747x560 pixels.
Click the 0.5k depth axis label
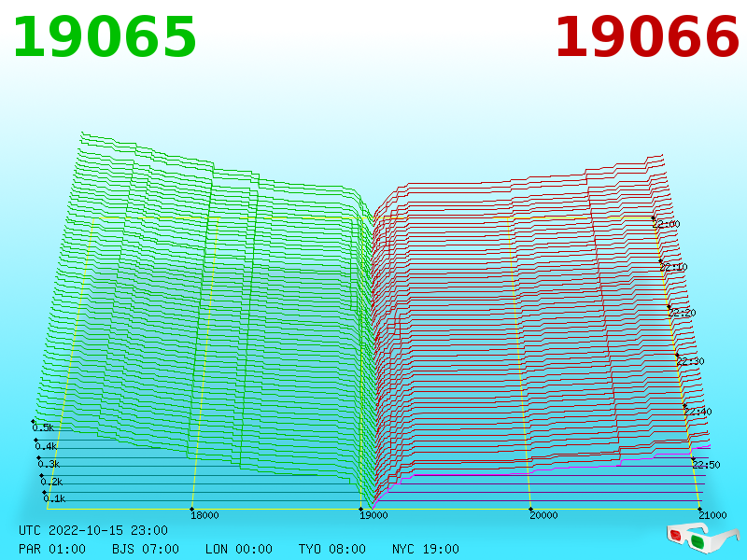[43, 427]
